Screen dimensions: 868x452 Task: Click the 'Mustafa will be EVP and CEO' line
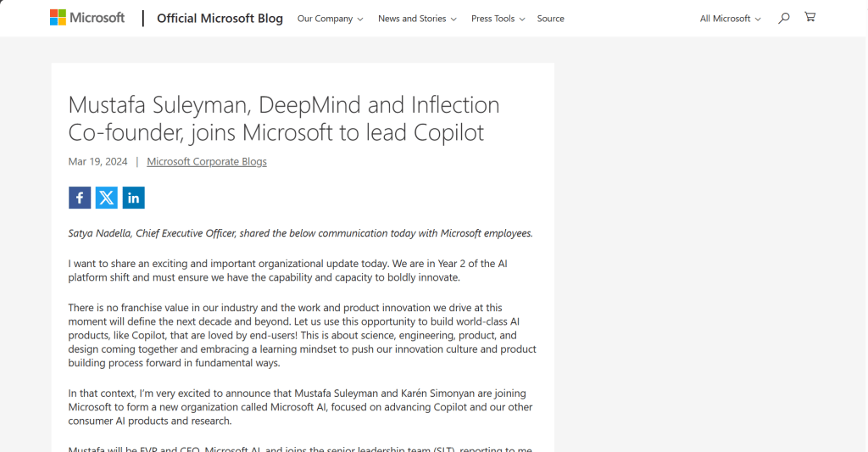[300, 449]
